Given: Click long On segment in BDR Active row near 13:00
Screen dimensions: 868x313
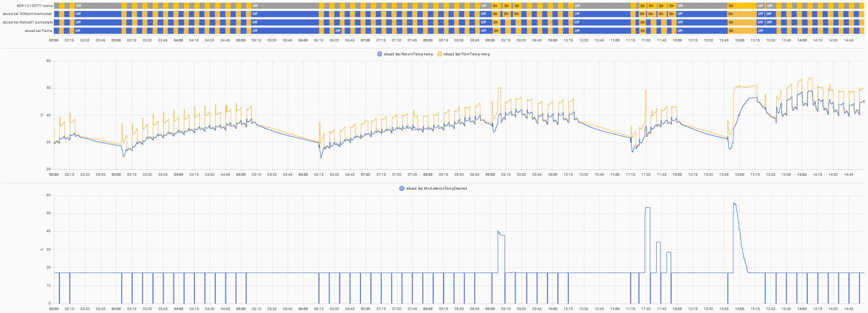Looking at the screenshot, I should click(x=741, y=6).
